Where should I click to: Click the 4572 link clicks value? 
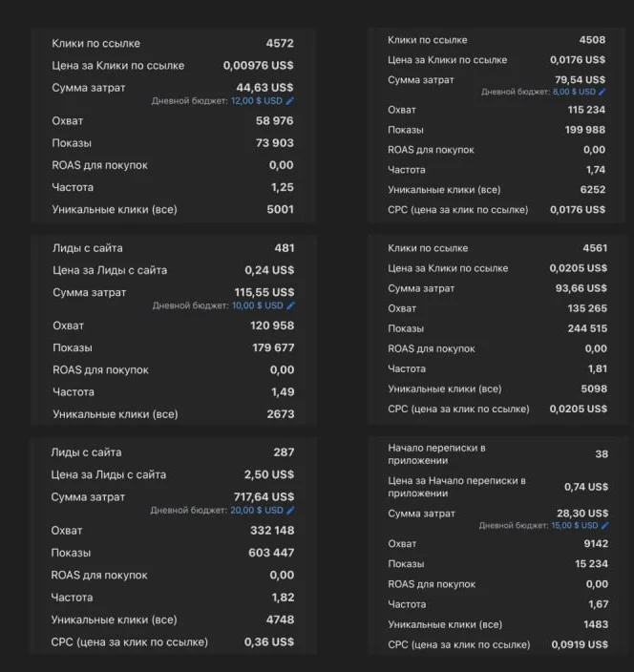280,43
